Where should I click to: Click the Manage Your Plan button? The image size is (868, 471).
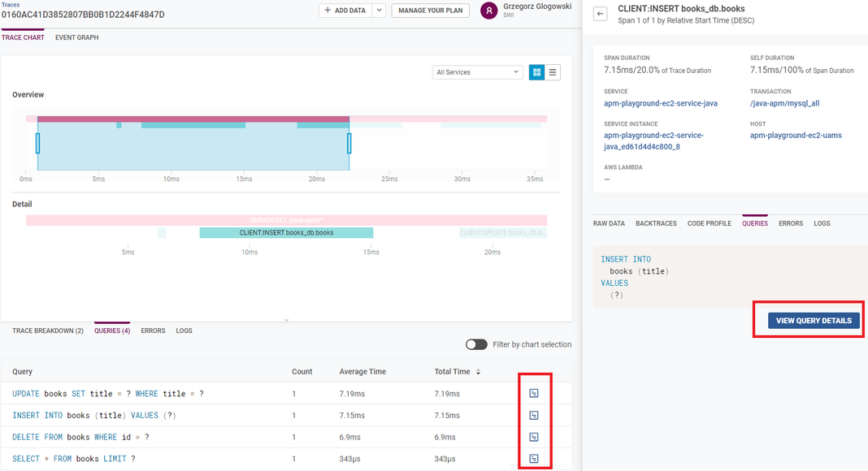click(430, 11)
